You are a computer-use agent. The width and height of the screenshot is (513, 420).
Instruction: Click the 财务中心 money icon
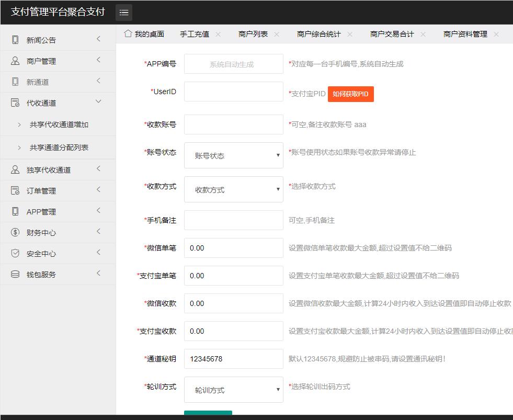coord(15,232)
